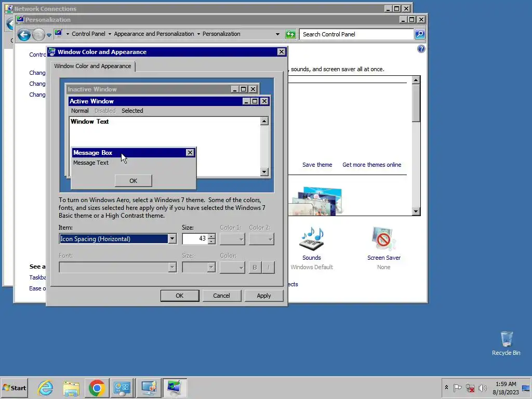This screenshot has height=399, width=532.
Task: Show hidden tray icons arrow
Action: 446,388
